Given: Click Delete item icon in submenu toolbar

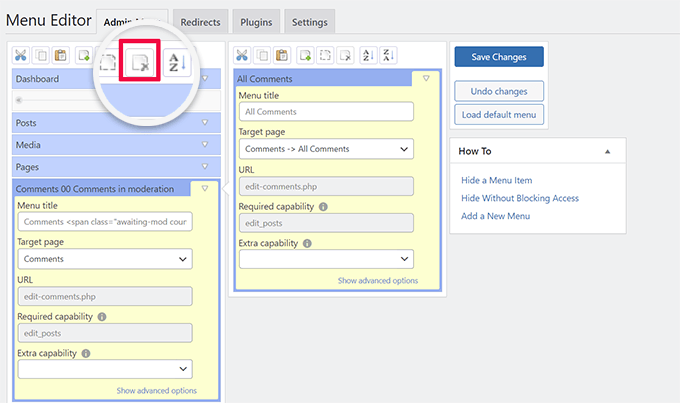Looking at the screenshot, I should (346, 56).
